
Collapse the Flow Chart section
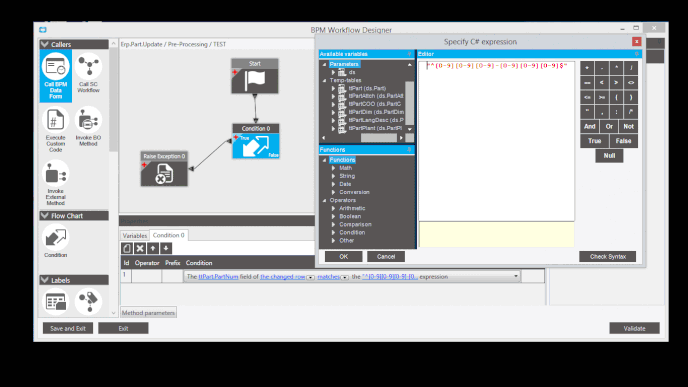pyautogui.click(x=44, y=215)
